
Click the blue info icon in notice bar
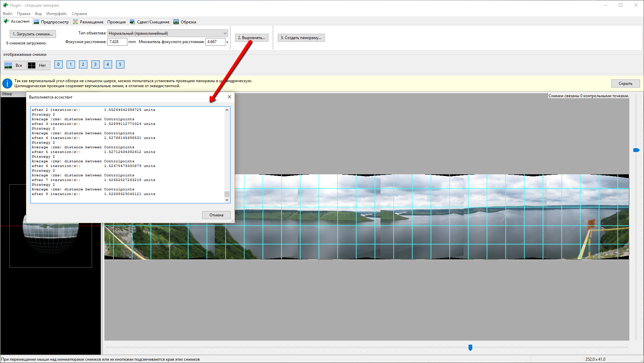pos(7,83)
